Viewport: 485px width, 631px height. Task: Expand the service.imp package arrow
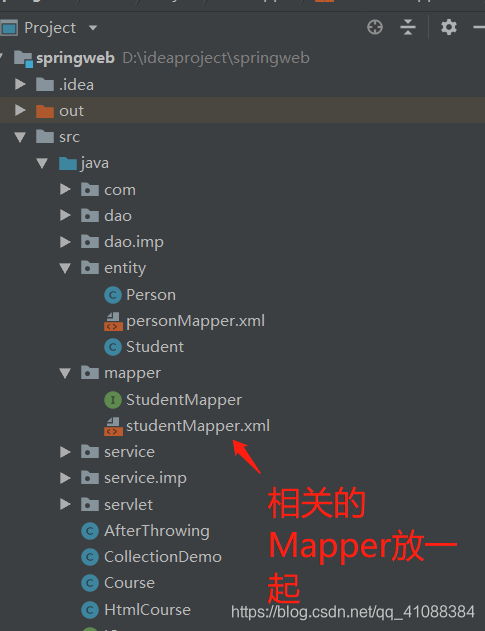(65, 478)
